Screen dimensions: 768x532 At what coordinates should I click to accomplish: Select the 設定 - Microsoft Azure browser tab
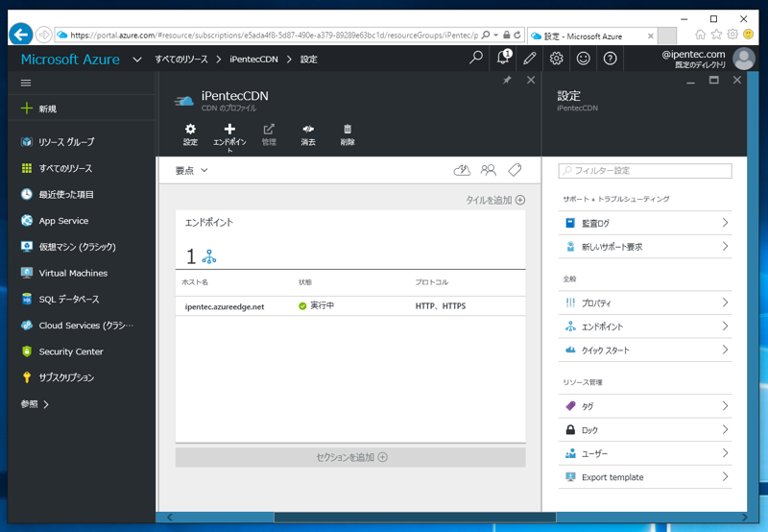[591, 36]
